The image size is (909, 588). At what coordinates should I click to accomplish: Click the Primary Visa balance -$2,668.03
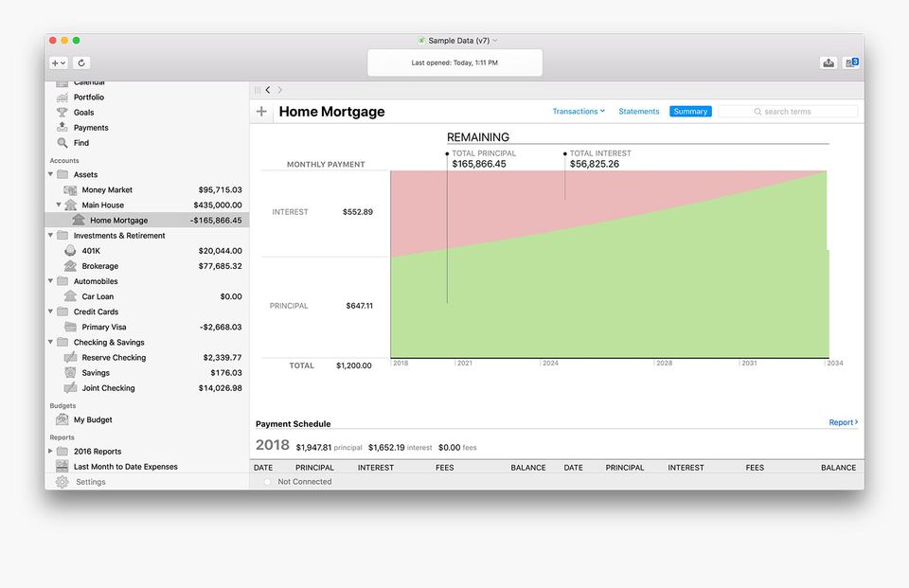221,327
